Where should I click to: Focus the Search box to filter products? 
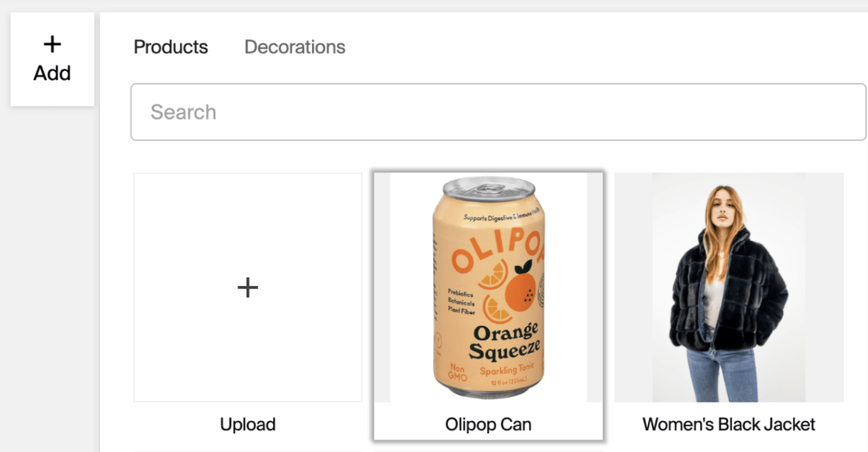(498, 112)
